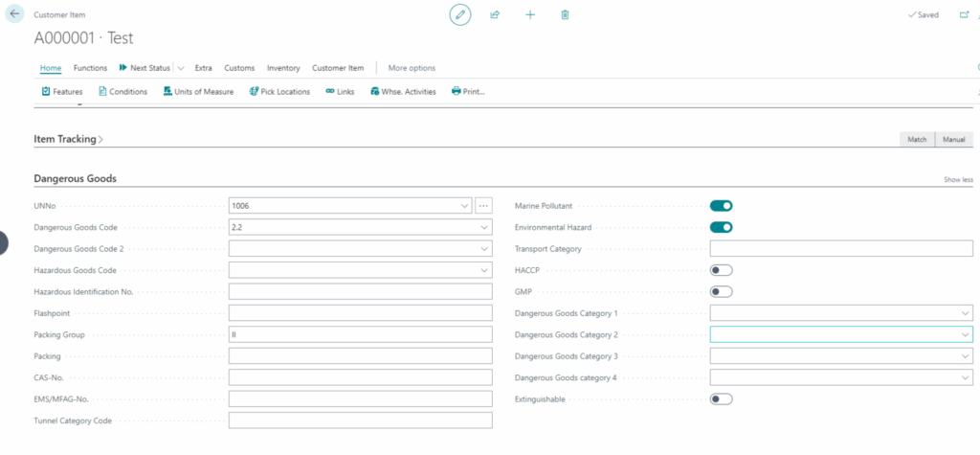Image resolution: width=980 pixels, height=455 pixels.
Task: Enable the Extinguishable switch
Action: [722, 398]
